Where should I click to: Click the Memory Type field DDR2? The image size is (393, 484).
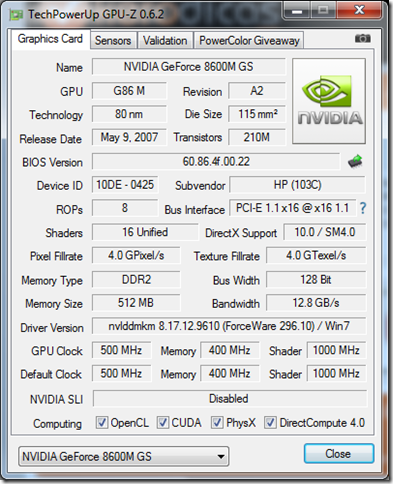[136, 279]
